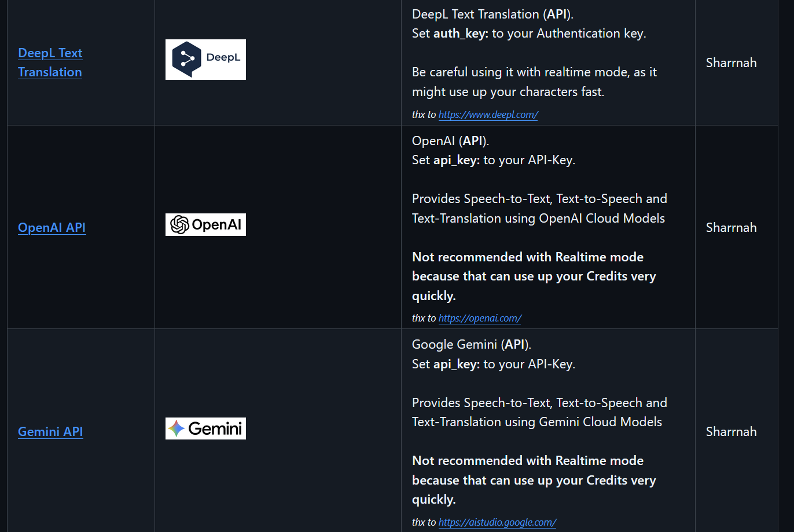Follow the Gemini API plugin link
Image resolution: width=794 pixels, height=532 pixels.
tap(50, 431)
